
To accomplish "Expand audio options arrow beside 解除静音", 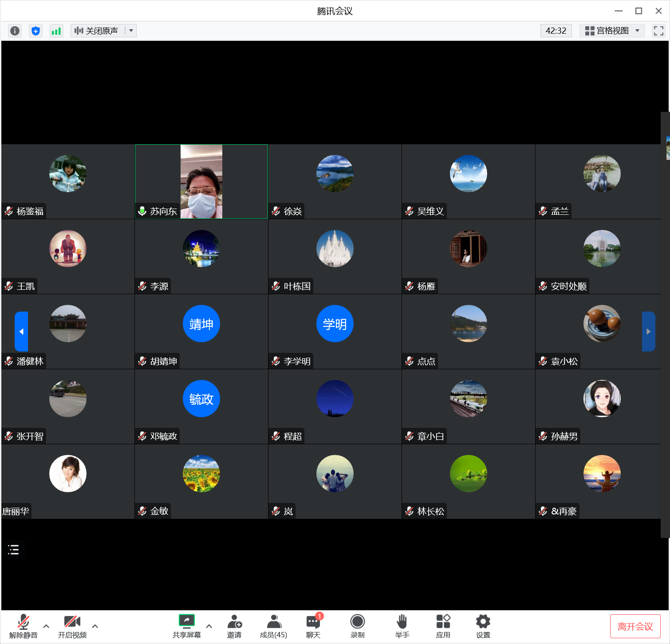I will (46, 626).
